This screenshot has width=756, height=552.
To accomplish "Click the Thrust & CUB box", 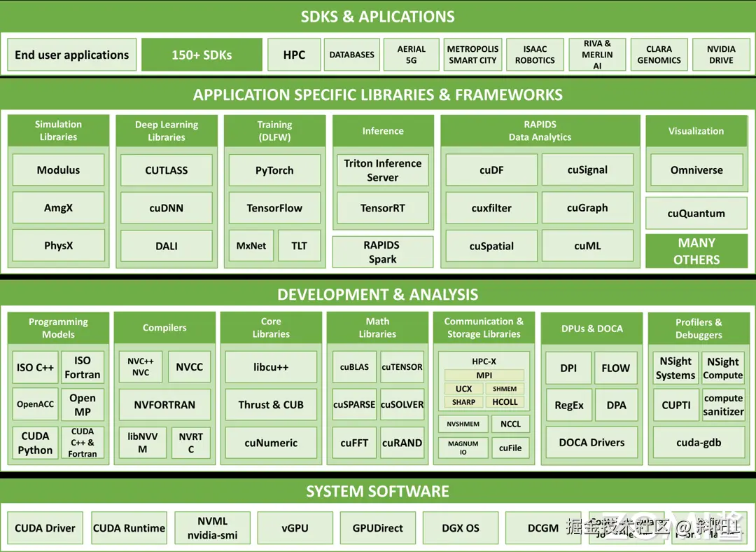I will (x=271, y=404).
